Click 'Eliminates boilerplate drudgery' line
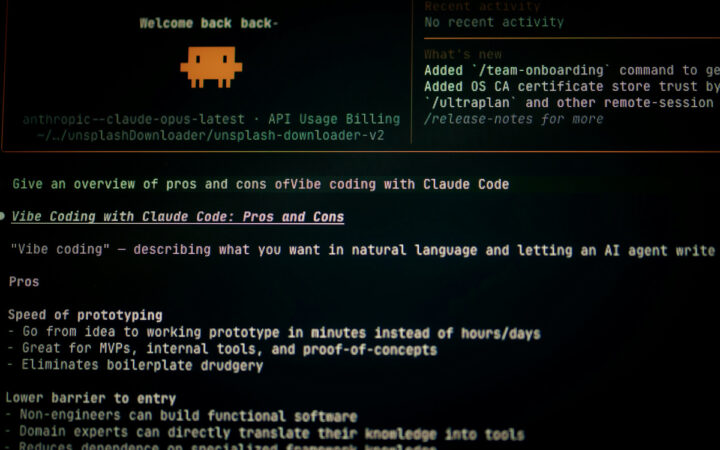The image size is (720, 450). point(135,366)
